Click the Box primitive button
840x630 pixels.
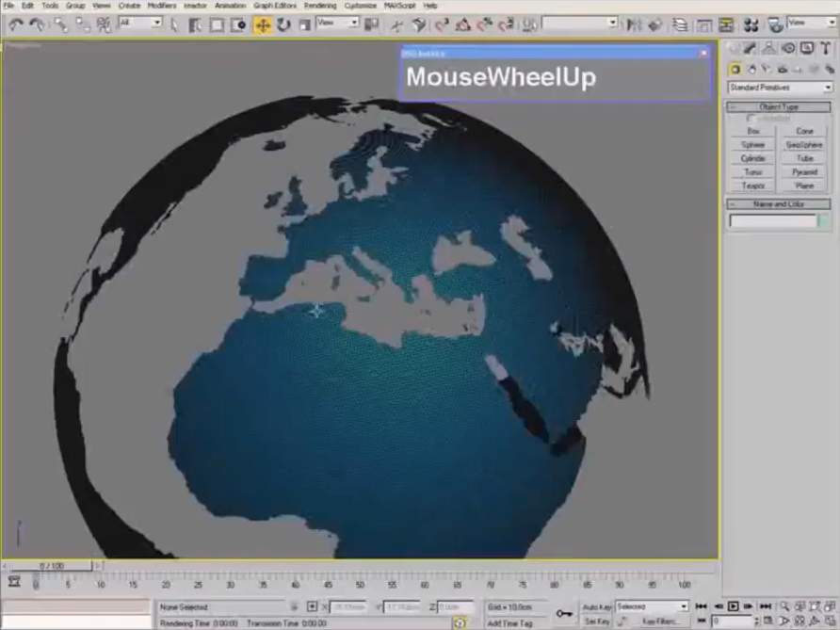click(x=753, y=131)
